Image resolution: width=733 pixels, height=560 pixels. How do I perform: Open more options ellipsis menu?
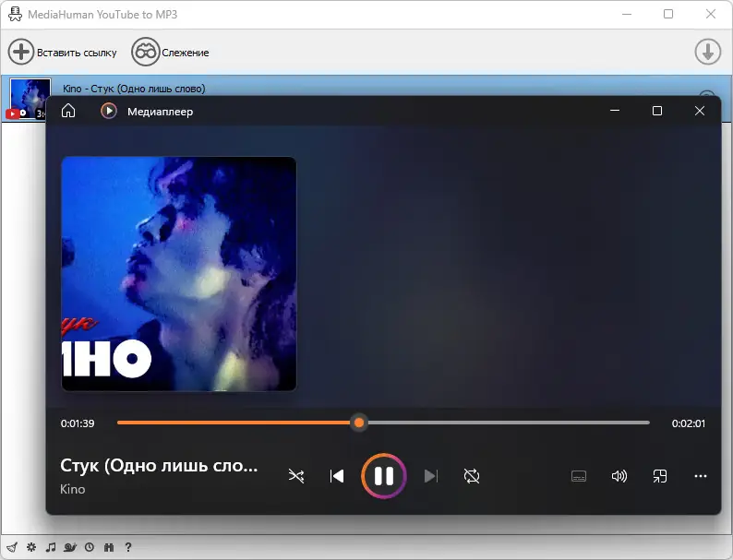[701, 476]
